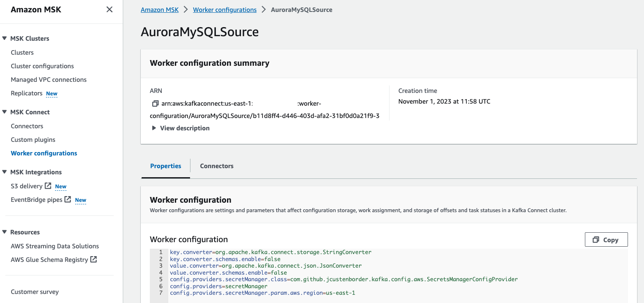The image size is (644, 303).
Task: Collapse the MSK Connect section
Action: (5, 112)
